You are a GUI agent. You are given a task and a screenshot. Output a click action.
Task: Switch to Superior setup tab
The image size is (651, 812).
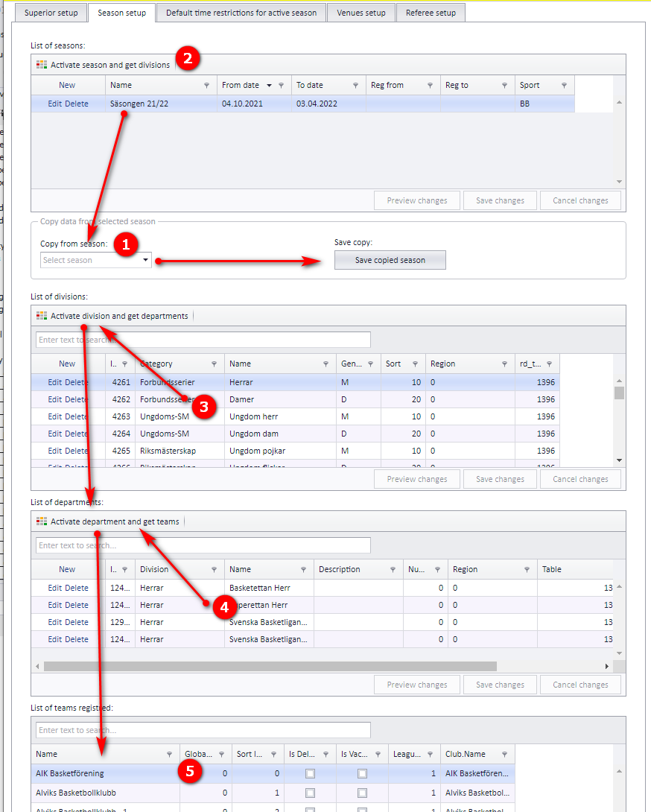51,13
